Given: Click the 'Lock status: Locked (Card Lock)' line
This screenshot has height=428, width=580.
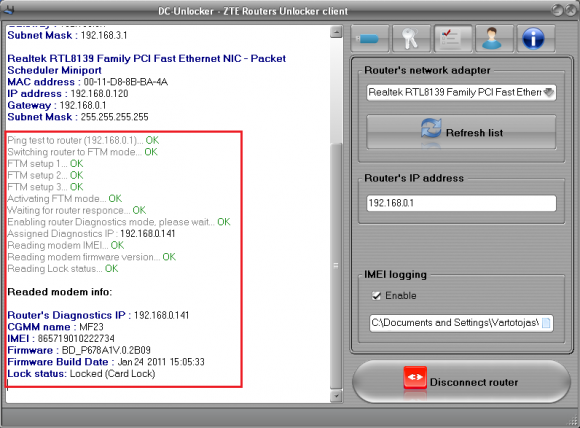Looking at the screenshot, I should 81,374.
